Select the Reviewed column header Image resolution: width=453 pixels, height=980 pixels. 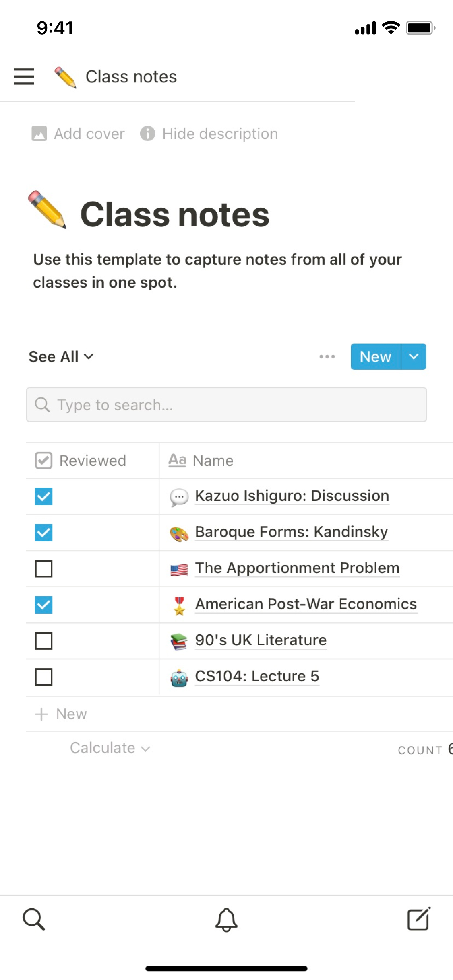[x=92, y=461]
